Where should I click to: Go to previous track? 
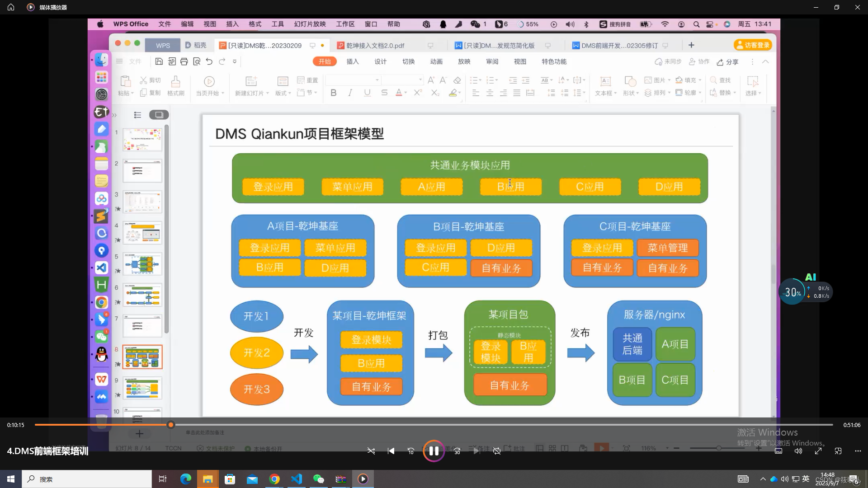(x=391, y=451)
